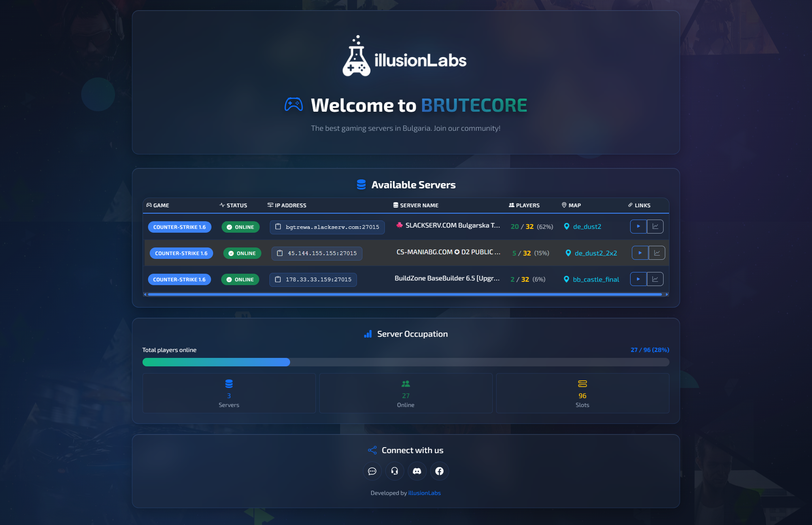
Task: Click the PLAYERS column header
Action: pyautogui.click(x=524, y=205)
